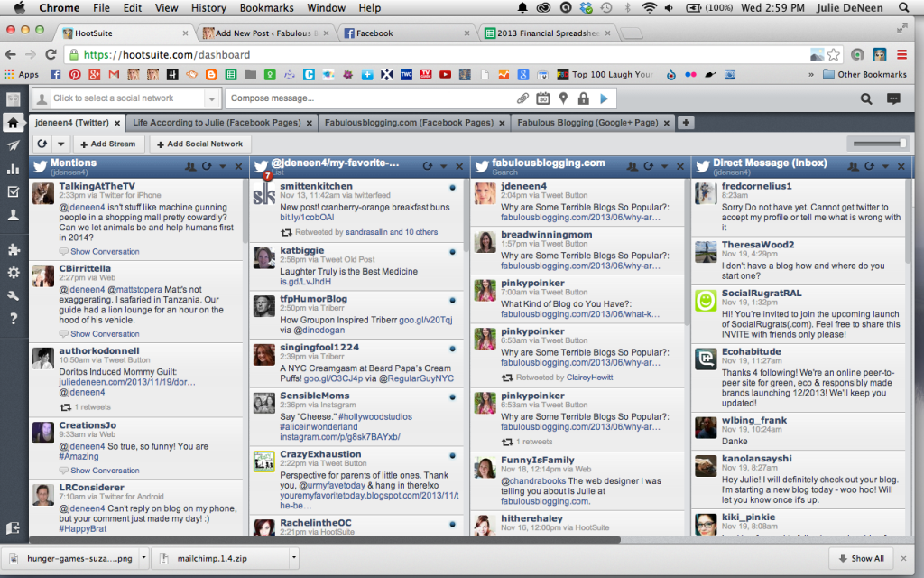Click the horizontal streams scrollbar
Image resolution: width=924 pixels, height=578 pixels.
tap(324, 540)
